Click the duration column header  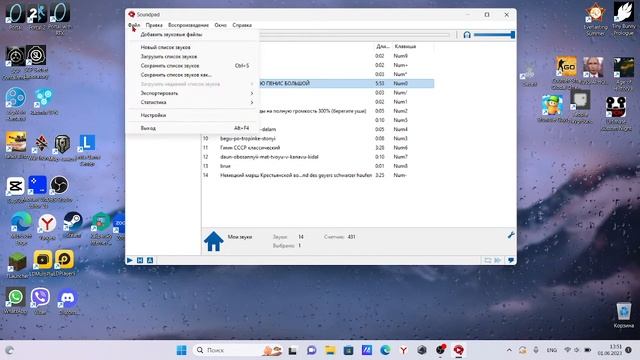pyautogui.click(x=382, y=47)
